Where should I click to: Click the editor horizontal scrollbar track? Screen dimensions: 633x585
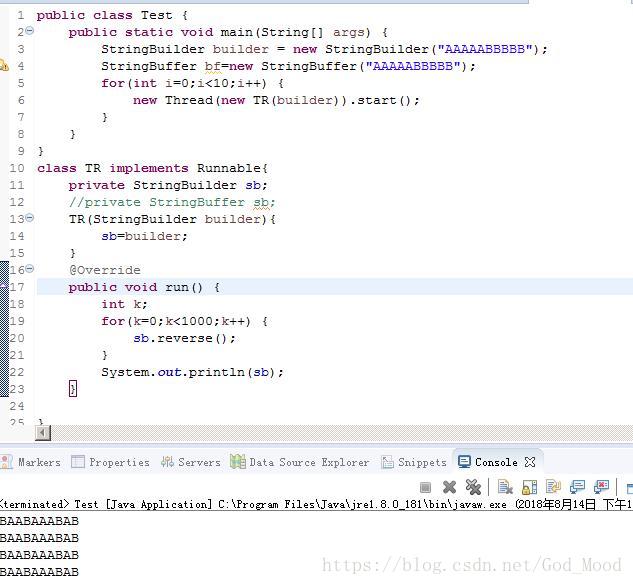coord(342,433)
